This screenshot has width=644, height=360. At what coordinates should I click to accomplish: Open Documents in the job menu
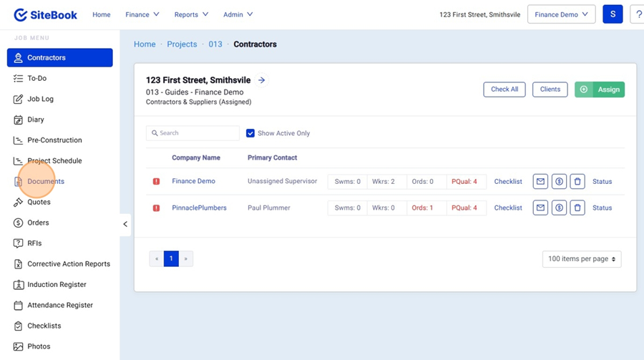click(46, 182)
